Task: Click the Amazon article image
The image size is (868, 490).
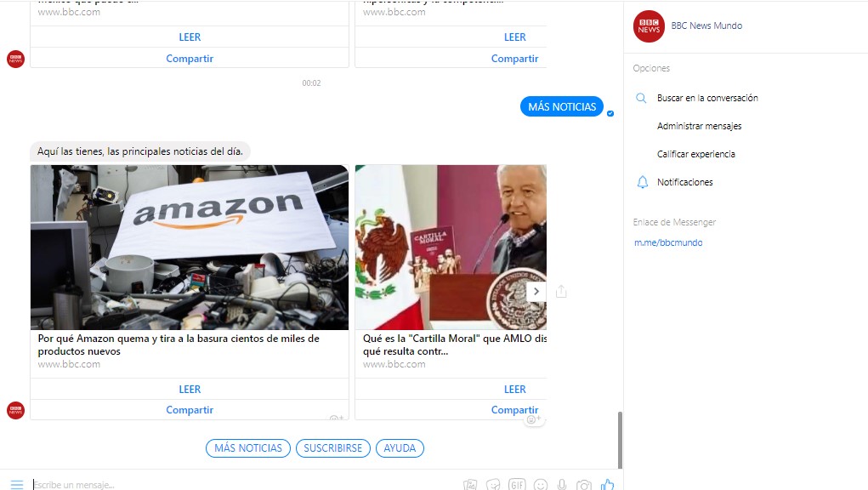Action: [190, 247]
